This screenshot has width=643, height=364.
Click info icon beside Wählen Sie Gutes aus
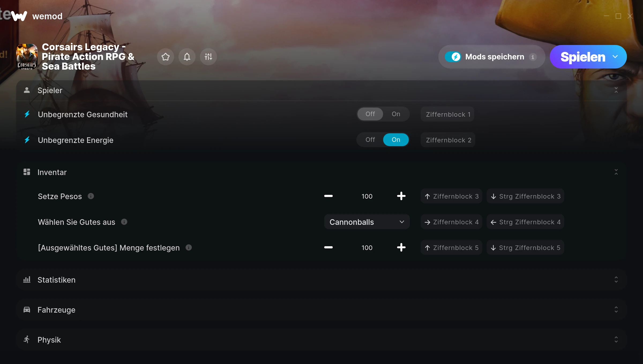(124, 222)
